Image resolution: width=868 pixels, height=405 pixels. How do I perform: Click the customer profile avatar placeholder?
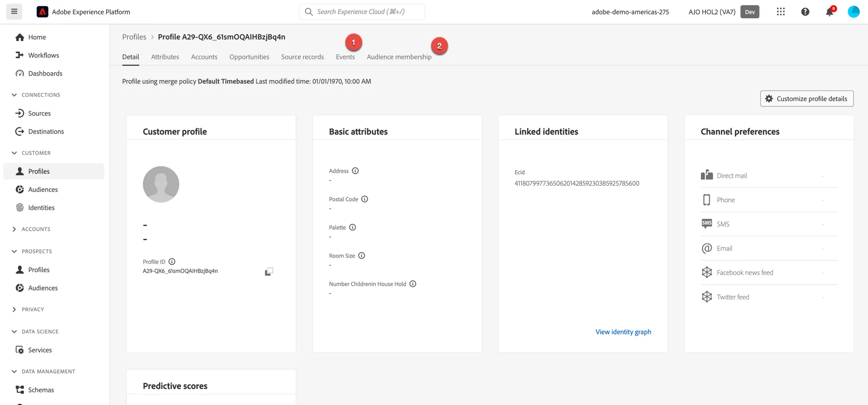pos(161,184)
